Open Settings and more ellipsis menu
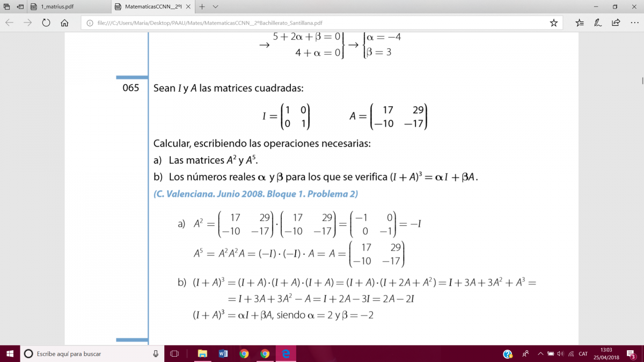Screen dimensions: 644x362 click(x=634, y=23)
